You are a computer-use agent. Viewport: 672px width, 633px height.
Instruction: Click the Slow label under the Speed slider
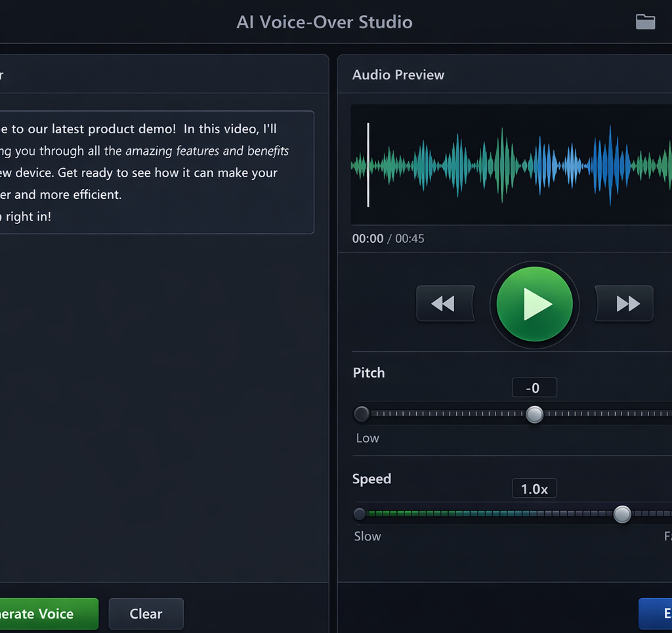pos(367,536)
